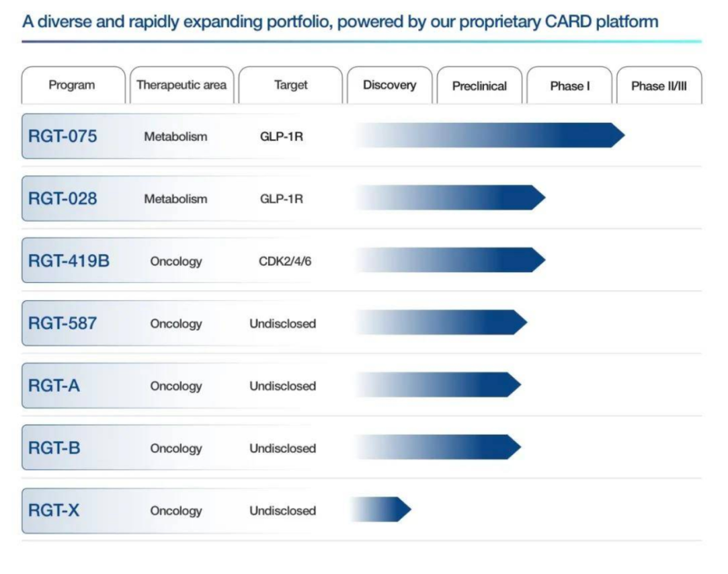Select the RGT-587 program name
Screen dimensions: 728x574
63,323
